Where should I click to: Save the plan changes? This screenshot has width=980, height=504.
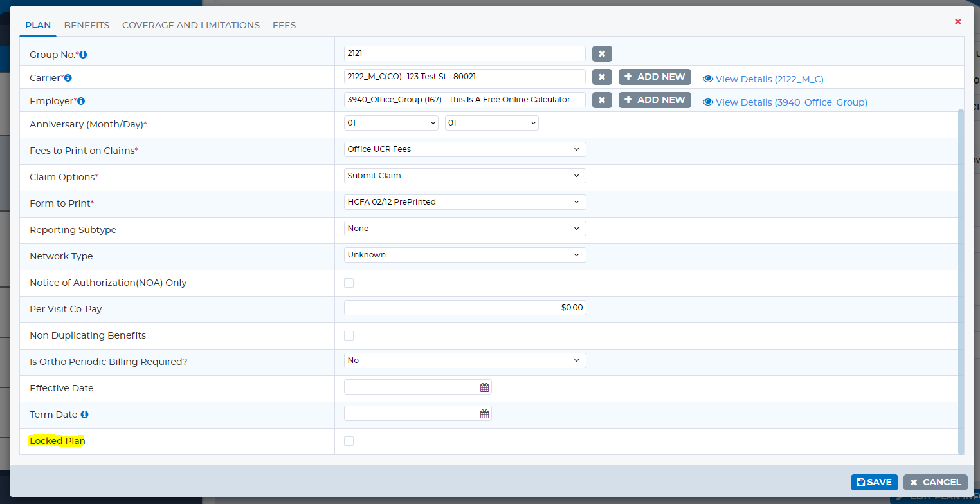pyautogui.click(x=874, y=482)
